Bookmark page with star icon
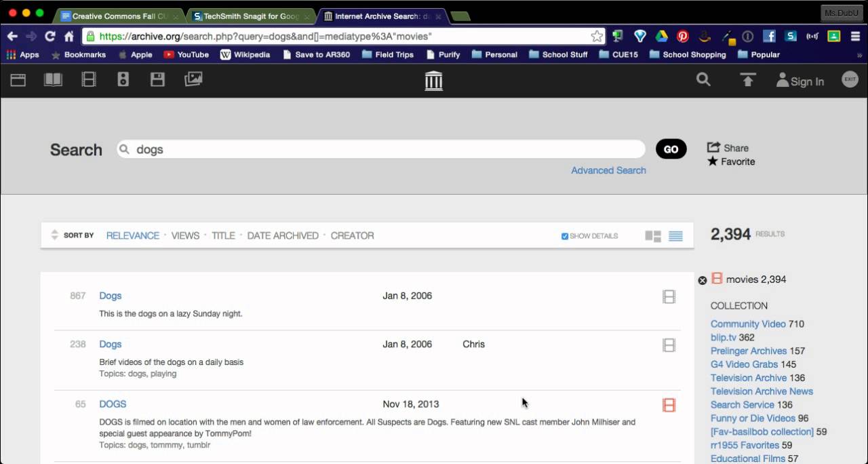Image resolution: width=868 pixels, height=464 pixels. tap(597, 36)
